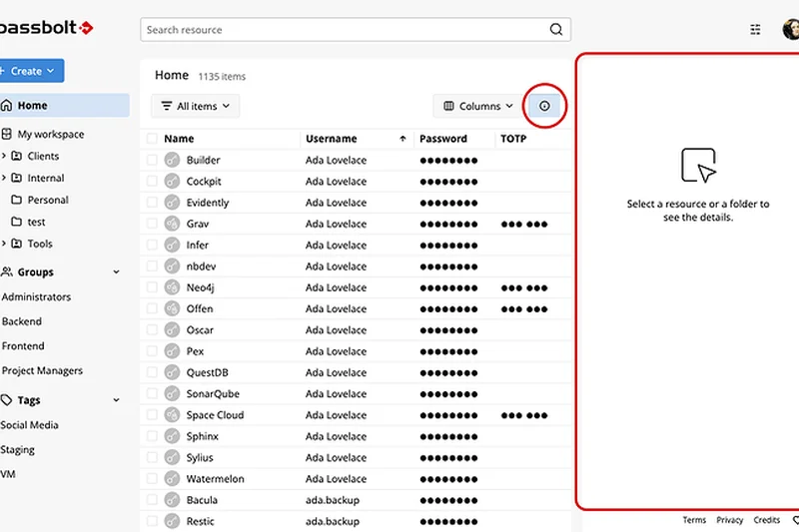Check the Infer row checkbox
Viewport: 799px width, 532px height.
coord(152,245)
